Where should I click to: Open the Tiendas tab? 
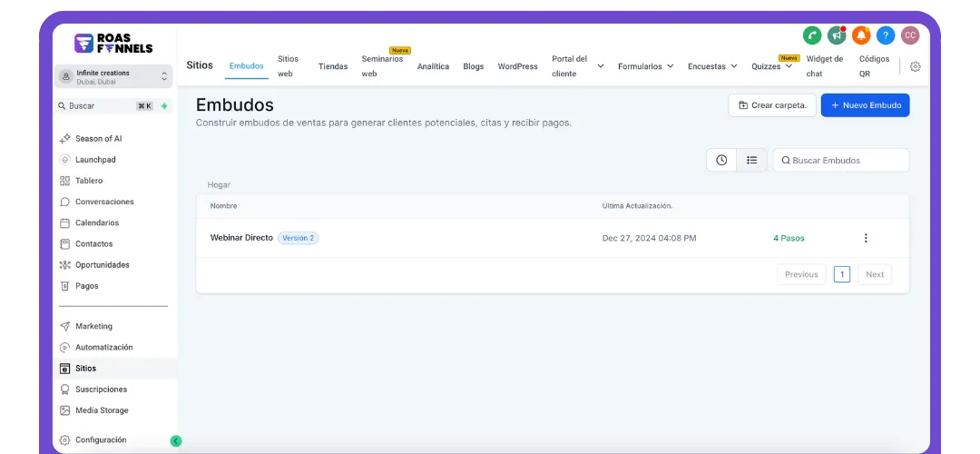[x=333, y=66]
